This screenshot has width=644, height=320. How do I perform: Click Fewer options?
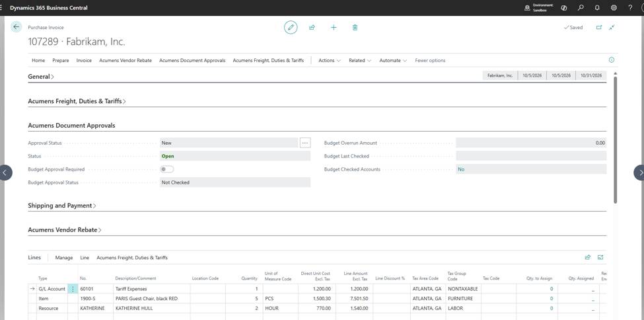pos(430,60)
